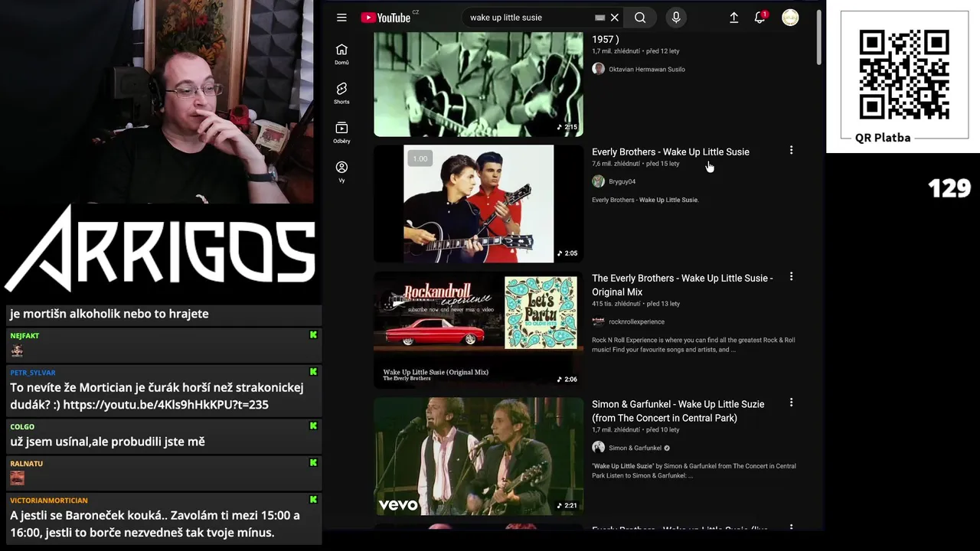Click PETR_SYLVAR's green chat badge
This screenshot has height=551, width=980.
(313, 372)
